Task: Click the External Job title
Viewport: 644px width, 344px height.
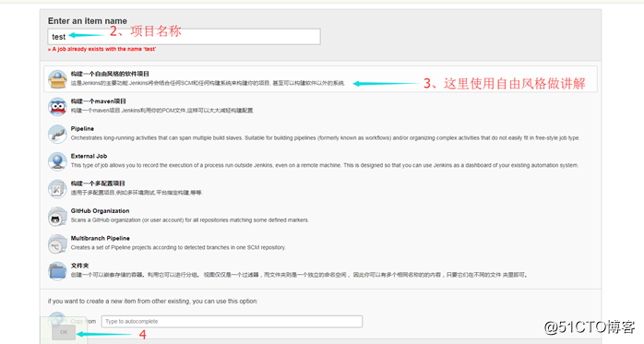Action: 89,156
